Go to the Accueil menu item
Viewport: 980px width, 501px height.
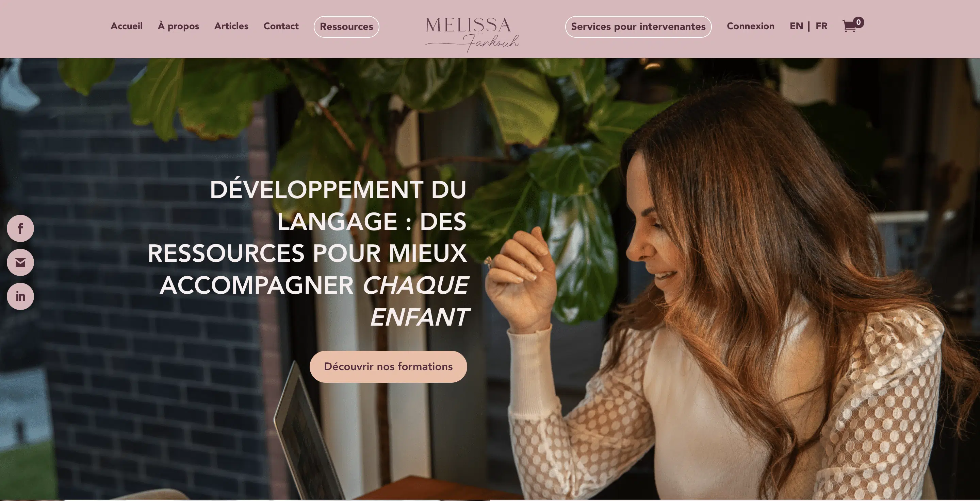pyautogui.click(x=127, y=26)
